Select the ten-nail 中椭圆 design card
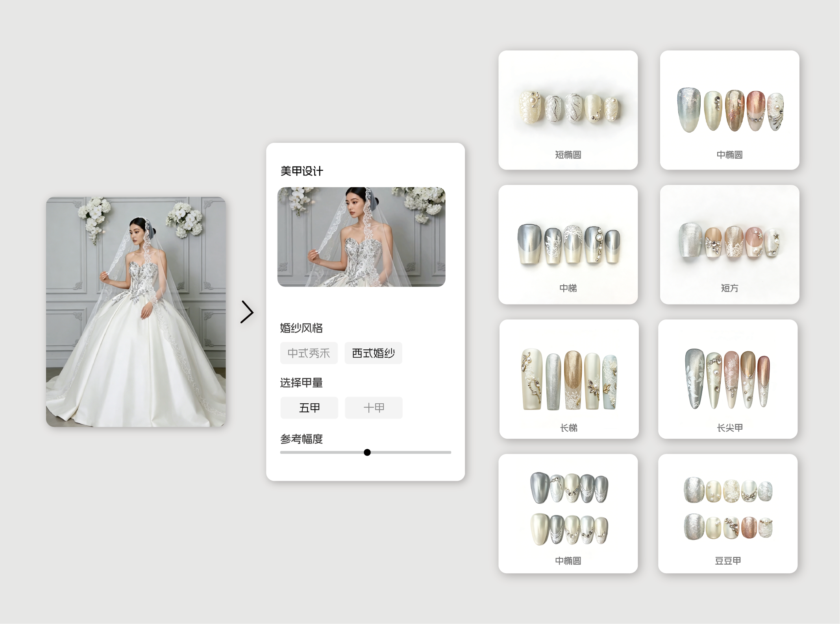Screen dimensions: 840x624 coord(568,513)
